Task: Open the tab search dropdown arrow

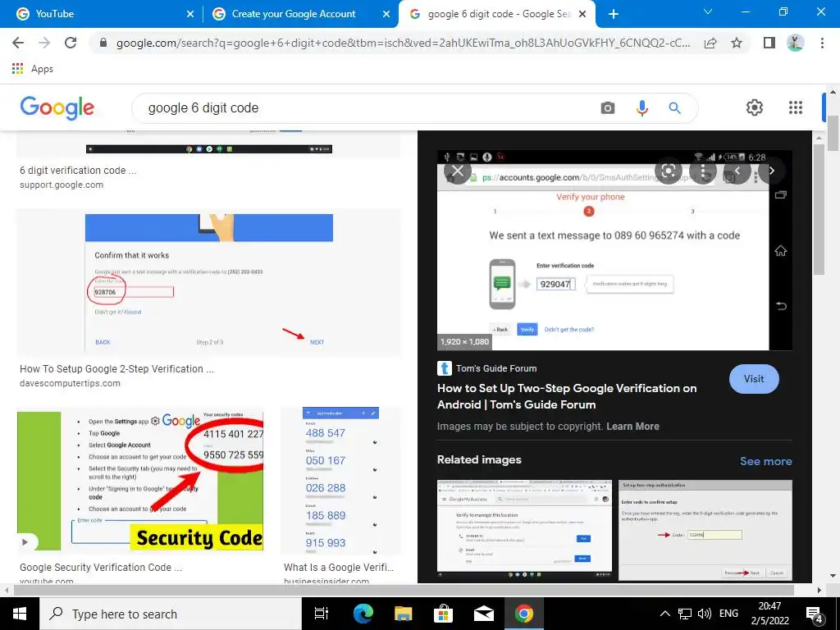Action: tap(708, 11)
